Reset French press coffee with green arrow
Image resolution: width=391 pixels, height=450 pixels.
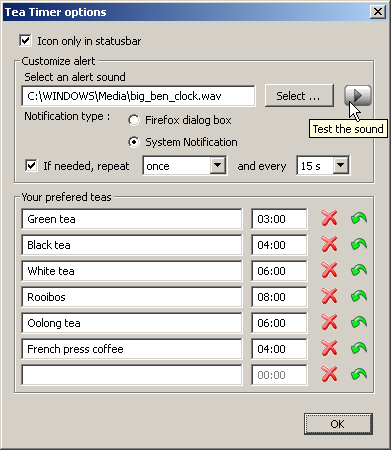(x=359, y=349)
